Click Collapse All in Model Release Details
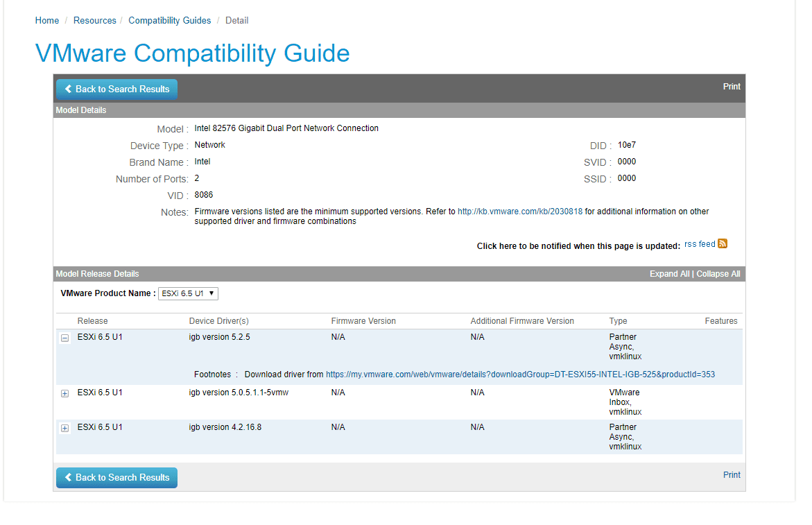Viewport: 812px width, 525px height. click(718, 273)
